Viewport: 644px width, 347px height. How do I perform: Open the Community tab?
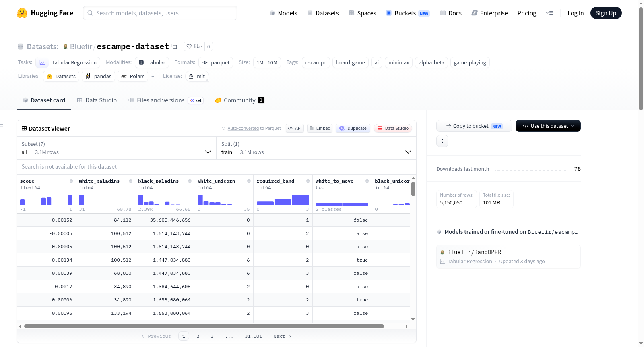tap(239, 100)
